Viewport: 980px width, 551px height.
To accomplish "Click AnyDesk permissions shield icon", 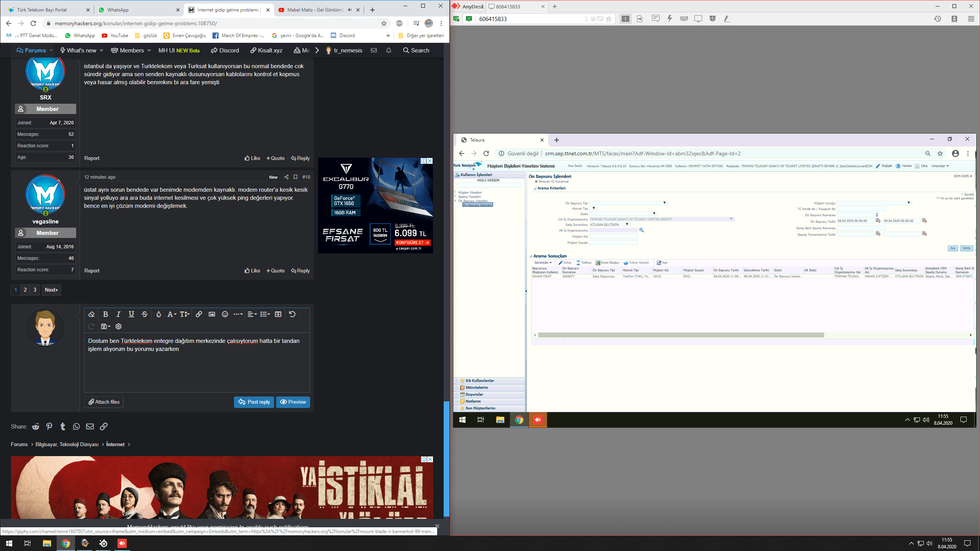I will coord(712,19).
